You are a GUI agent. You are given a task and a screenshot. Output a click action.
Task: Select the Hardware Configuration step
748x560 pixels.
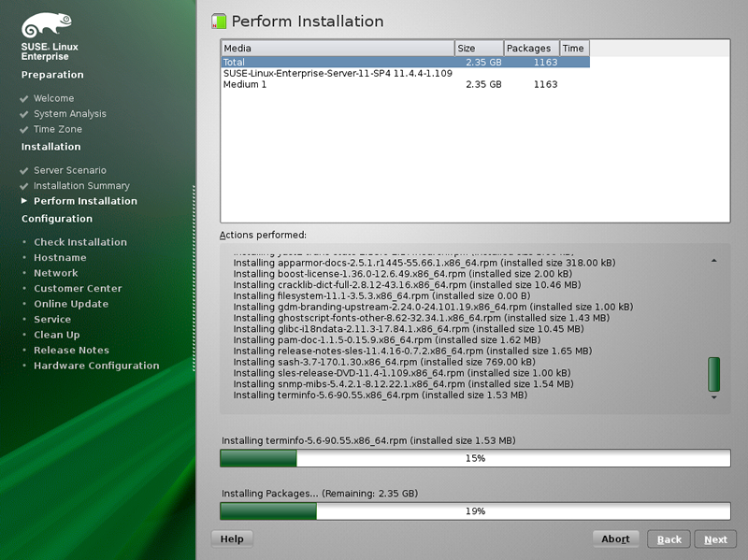tap(96, 366)
